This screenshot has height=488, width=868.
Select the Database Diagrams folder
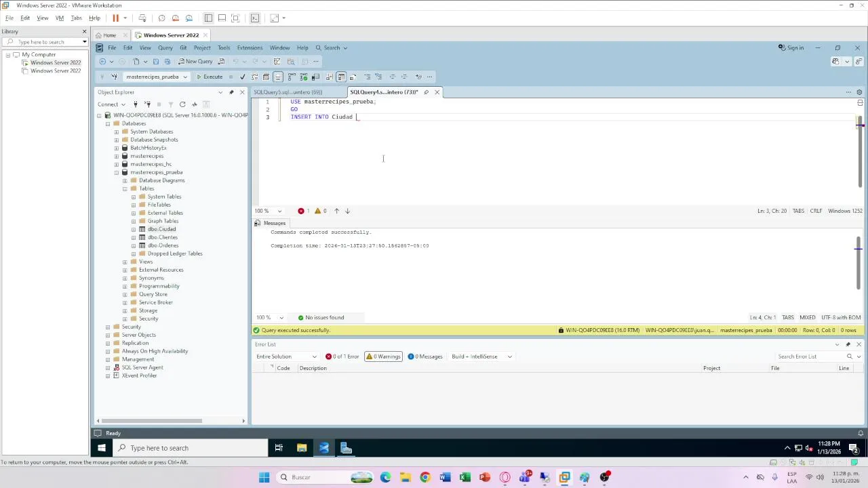point(161,180)
